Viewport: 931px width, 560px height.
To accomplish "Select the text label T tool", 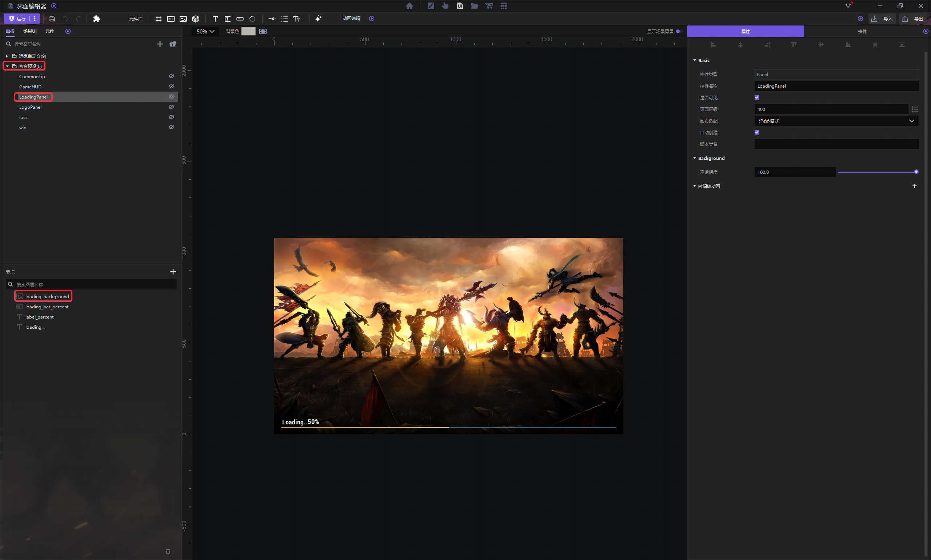I will pyautogui.click(x=215, y=19).
